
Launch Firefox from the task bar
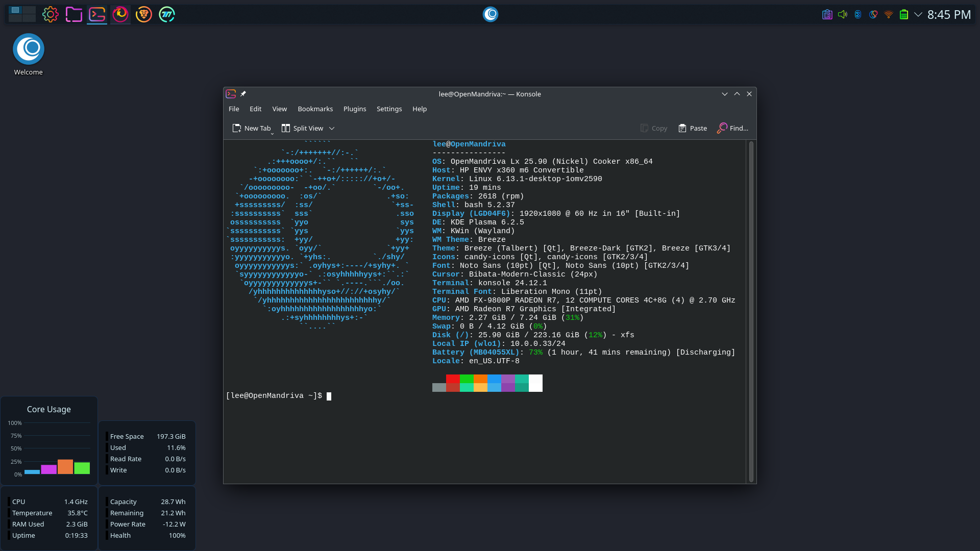pos(120,14)
